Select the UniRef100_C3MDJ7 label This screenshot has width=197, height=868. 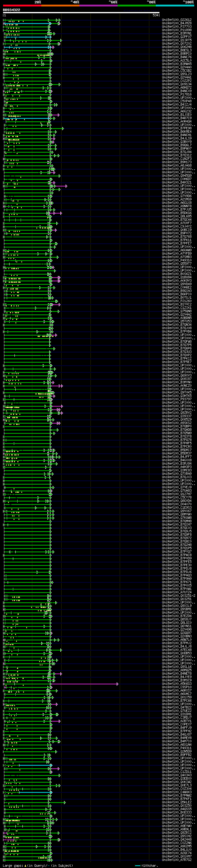[x=177, y=717]
